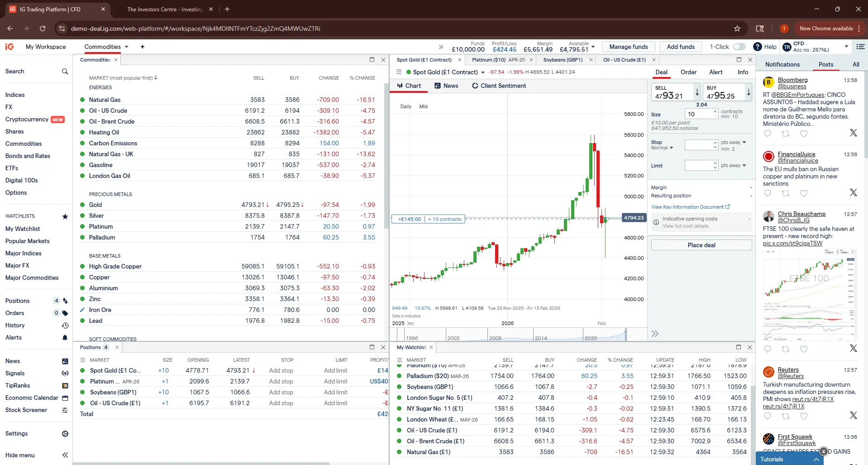Expand the Commodities workspace dropdown arrow

127,47
